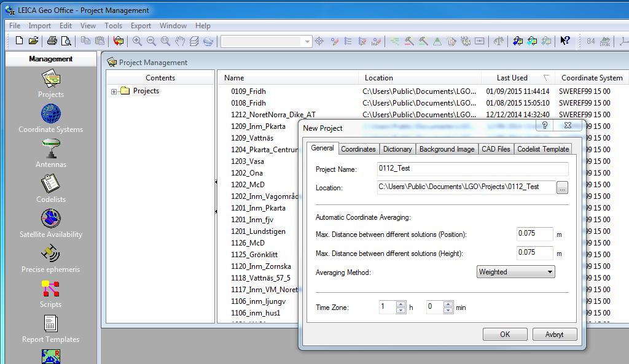Image resolution: width=629 pixels, height=364 pixels.
Task: Open Coordinate Systems from the sidebar
Action: click(51, 118)
